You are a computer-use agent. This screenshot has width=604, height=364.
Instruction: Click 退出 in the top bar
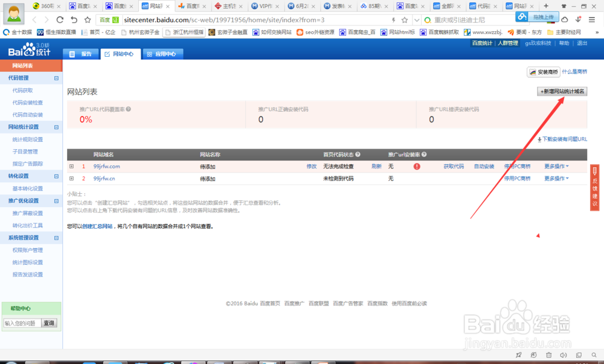point(582,43)
